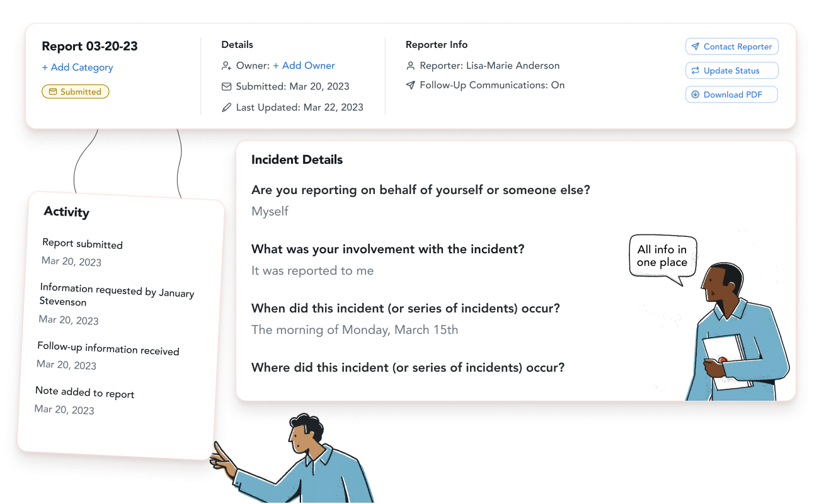Click the paper plane icon in Contact Reporter
The height and width of the screenshot is (504, 819).
pyautogui.click(x=696, y=47)
